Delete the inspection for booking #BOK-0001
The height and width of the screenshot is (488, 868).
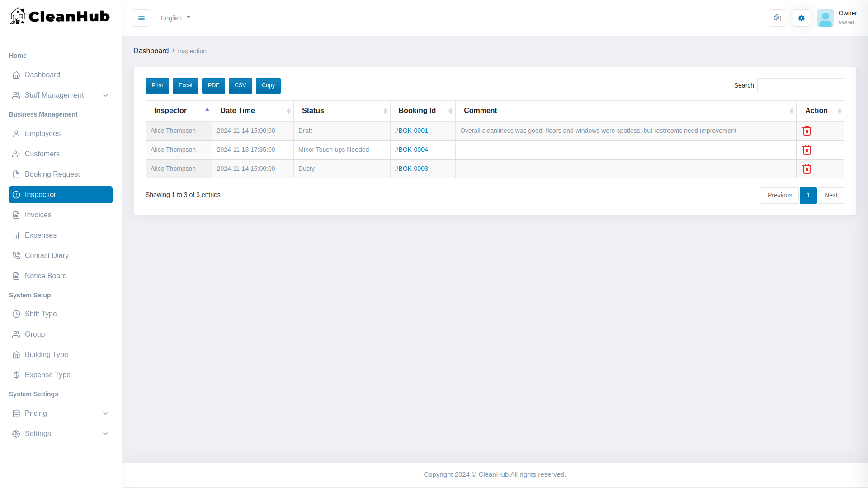[x=807, y=131]
